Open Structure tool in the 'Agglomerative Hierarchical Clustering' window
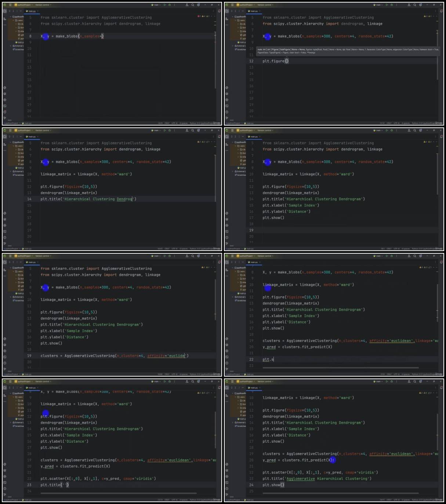Viewport: 446px width, 504px height. [x=227, y=395]
